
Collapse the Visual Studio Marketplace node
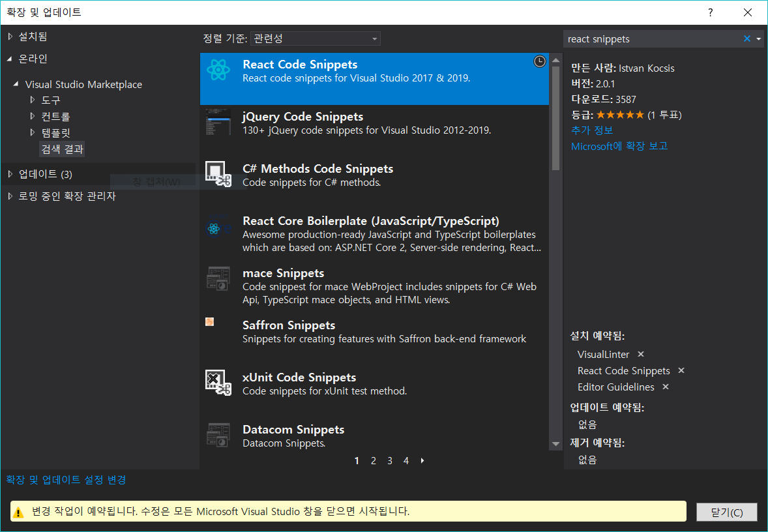click(16, 84)
